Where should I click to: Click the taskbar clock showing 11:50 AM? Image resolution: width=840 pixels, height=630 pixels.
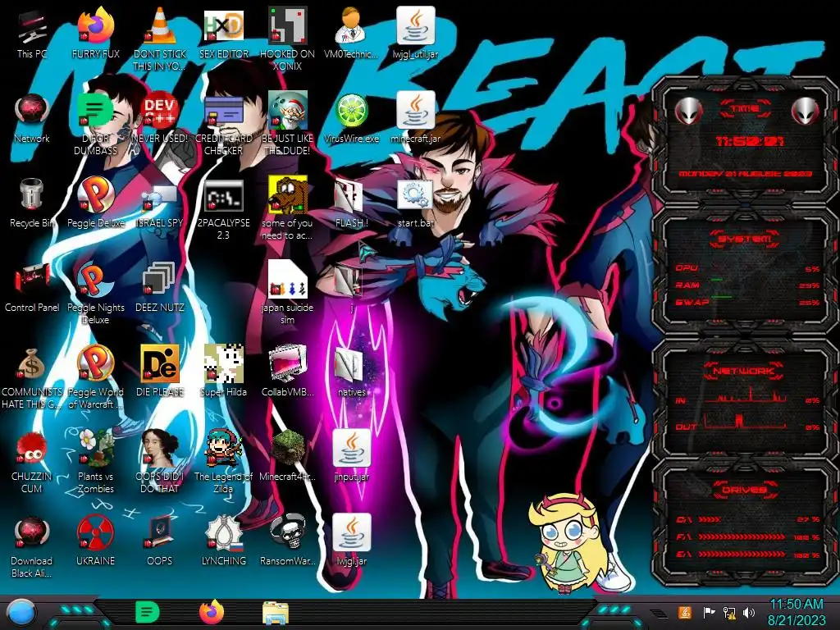(797, 612)
